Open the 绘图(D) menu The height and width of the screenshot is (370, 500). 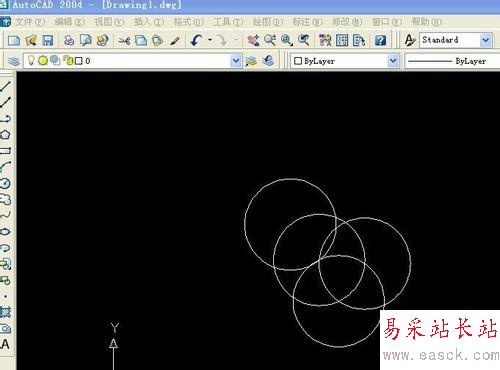click(x=268, y=22)
